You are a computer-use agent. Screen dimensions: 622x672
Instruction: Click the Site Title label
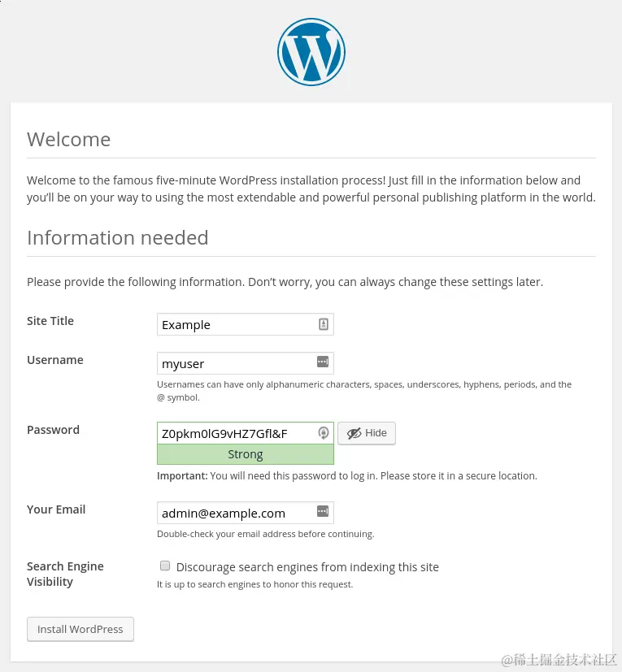50,321
